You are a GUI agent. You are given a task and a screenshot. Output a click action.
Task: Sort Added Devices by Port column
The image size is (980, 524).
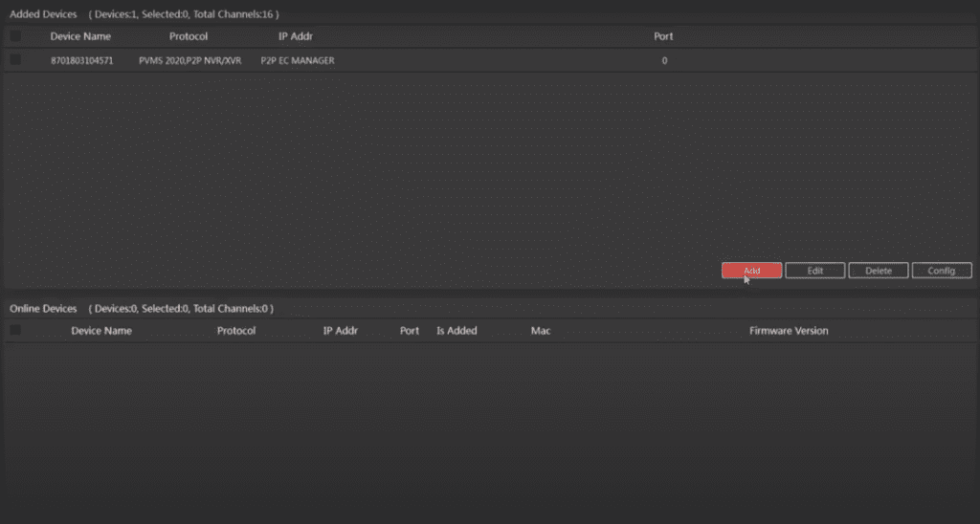point(663,36)
